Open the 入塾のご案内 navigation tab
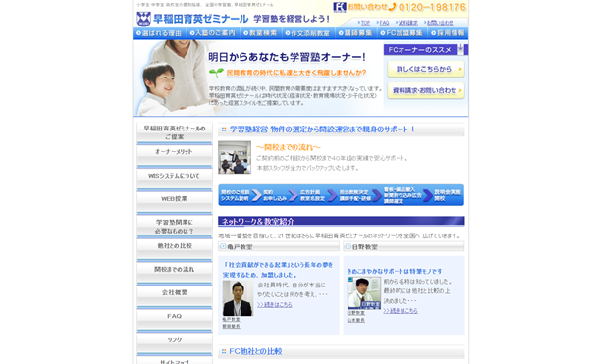589x364 pixels. pyautogui.click(x=213, y=33)
